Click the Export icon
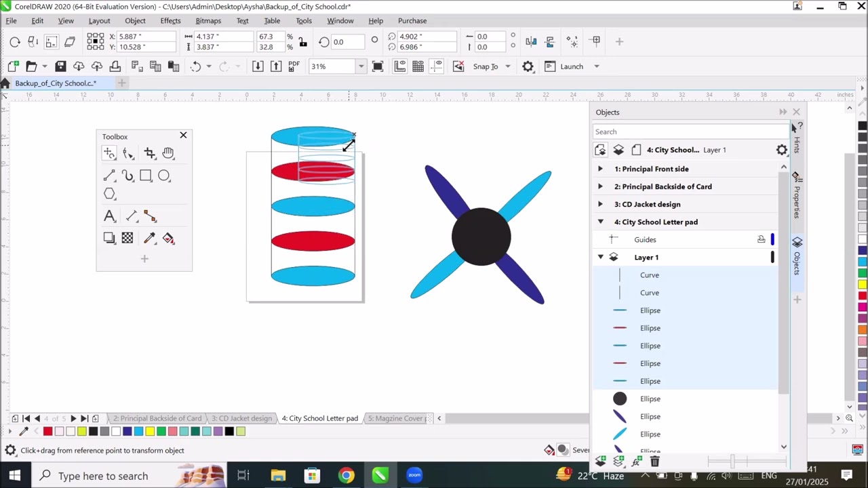Image resolution: width=868 pixels, height=488 pixels. point(276,66)
